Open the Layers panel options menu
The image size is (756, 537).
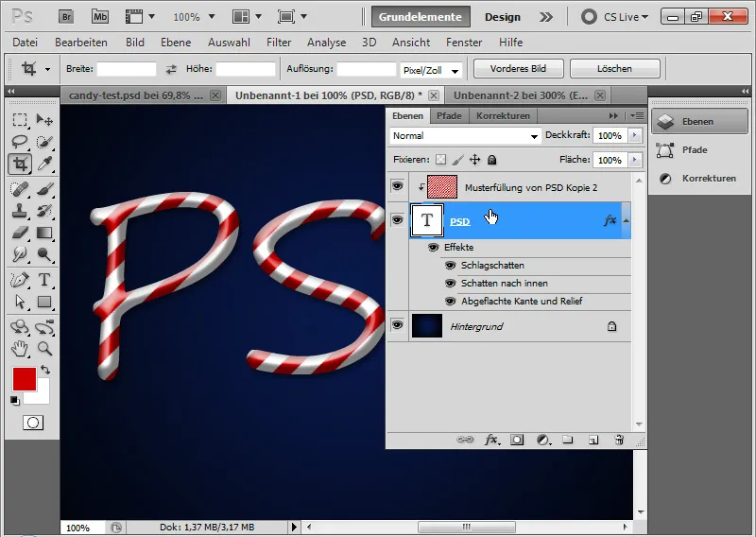(637, 115)
